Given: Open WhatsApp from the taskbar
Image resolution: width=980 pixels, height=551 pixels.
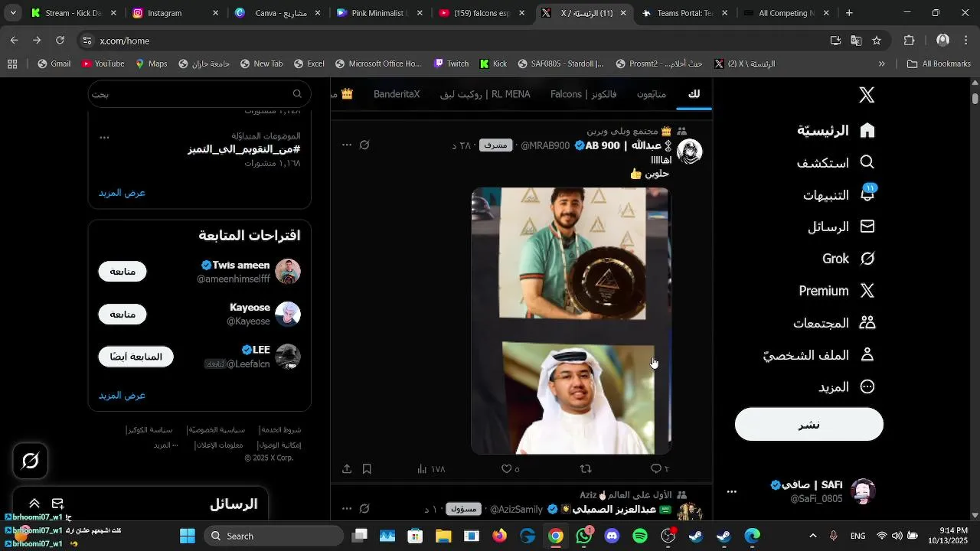Looking at the screenshot, I should (584, 536).
